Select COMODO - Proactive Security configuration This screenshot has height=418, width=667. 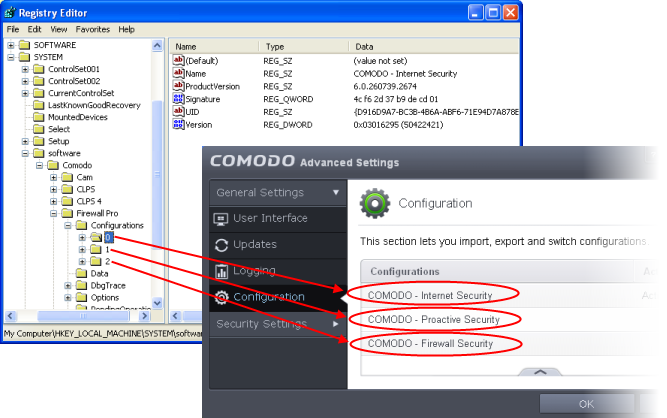pos(433,319)
